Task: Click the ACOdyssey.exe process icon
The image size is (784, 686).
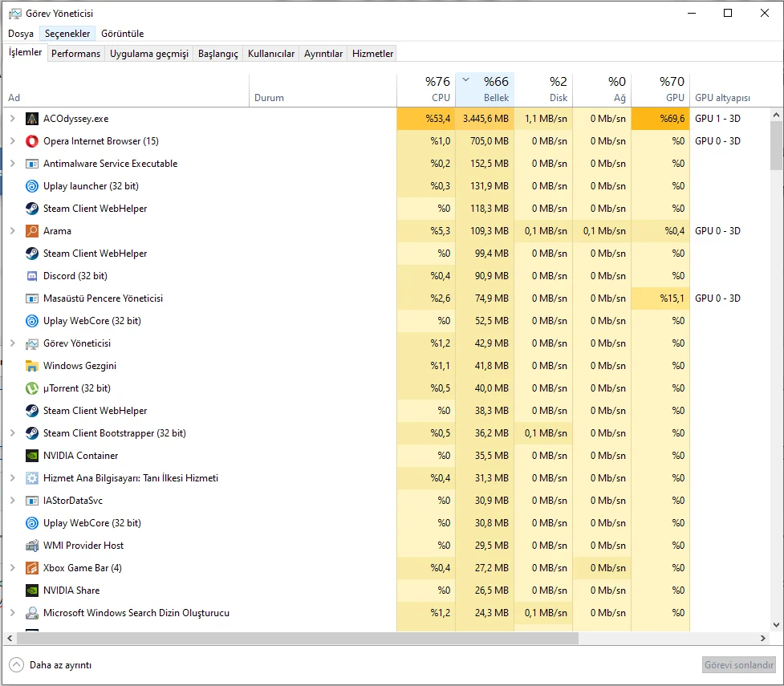Action: click(x=32, y=119)
